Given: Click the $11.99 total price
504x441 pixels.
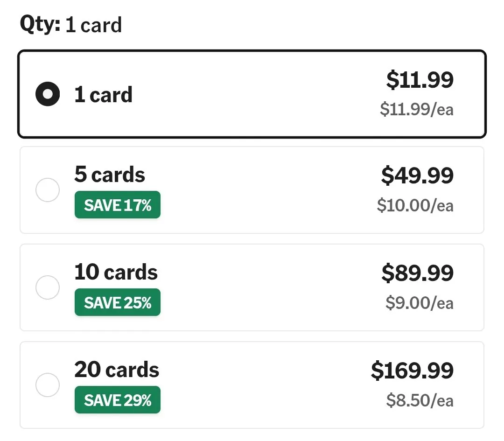Looking at the screenshot, I should (420, 80).
